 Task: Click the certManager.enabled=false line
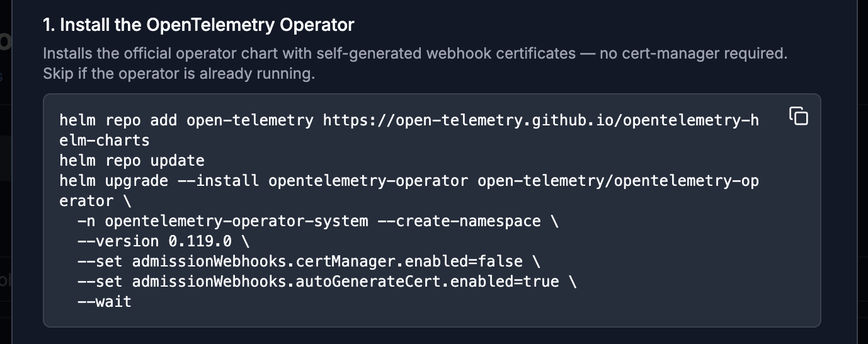coord(309,261)
